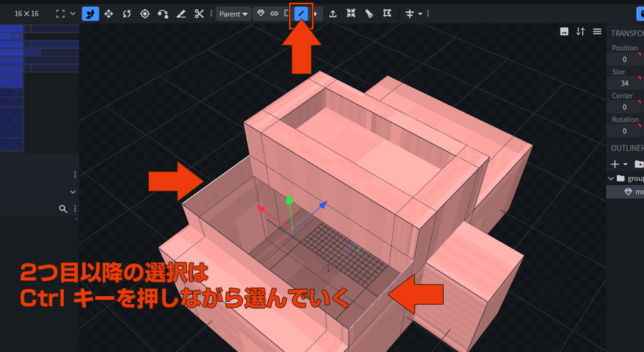Toggle edge selection mode in toolbar
Screen dimensions: 644x352
click(x=301, y=14)
